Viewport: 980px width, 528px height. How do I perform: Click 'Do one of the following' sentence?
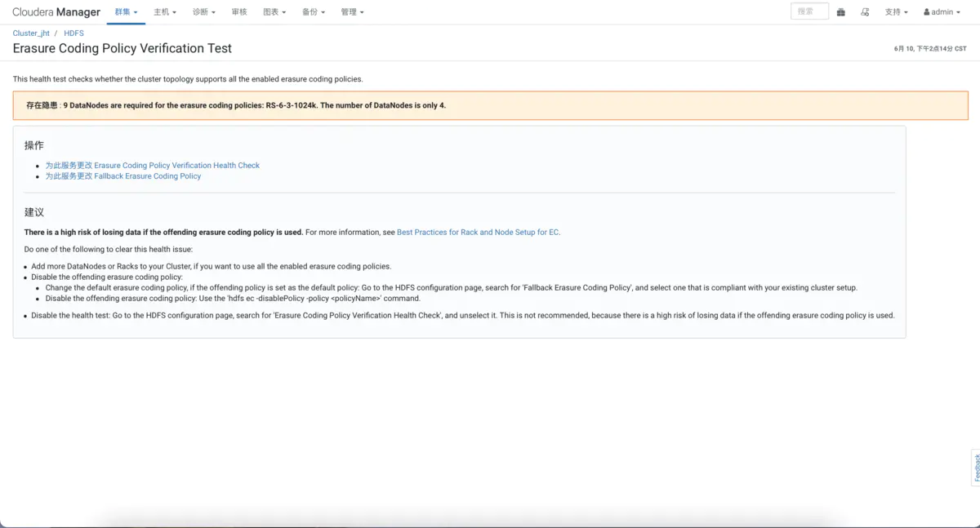point(109,250)
